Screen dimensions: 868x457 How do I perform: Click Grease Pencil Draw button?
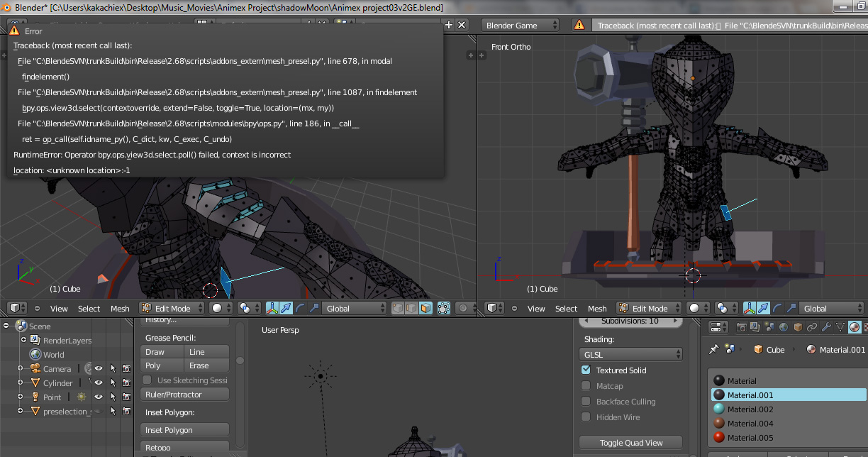pos(162,351)
